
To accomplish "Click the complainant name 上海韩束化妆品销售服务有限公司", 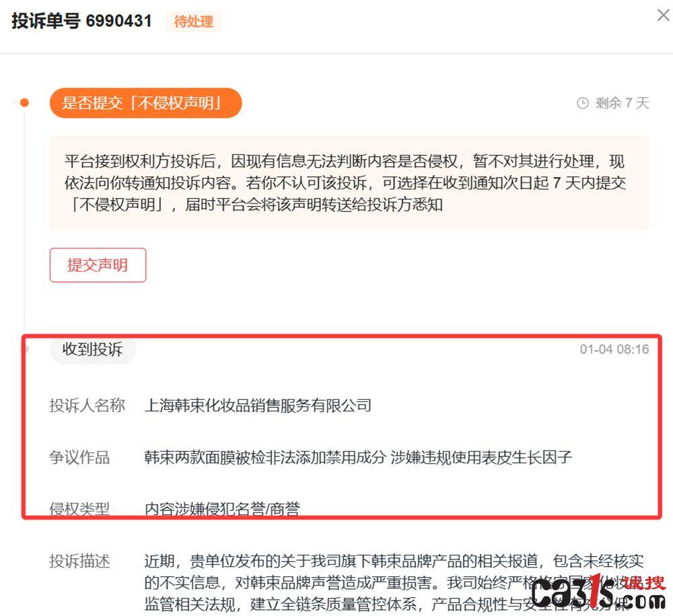I will tap(258, 405).
